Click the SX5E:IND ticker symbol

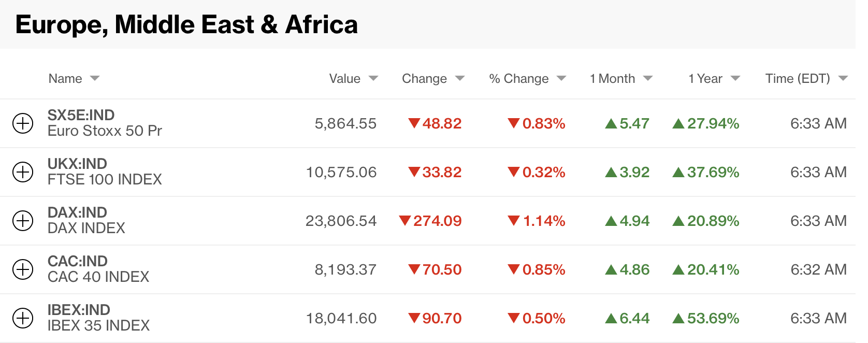[x=81, y=115]
